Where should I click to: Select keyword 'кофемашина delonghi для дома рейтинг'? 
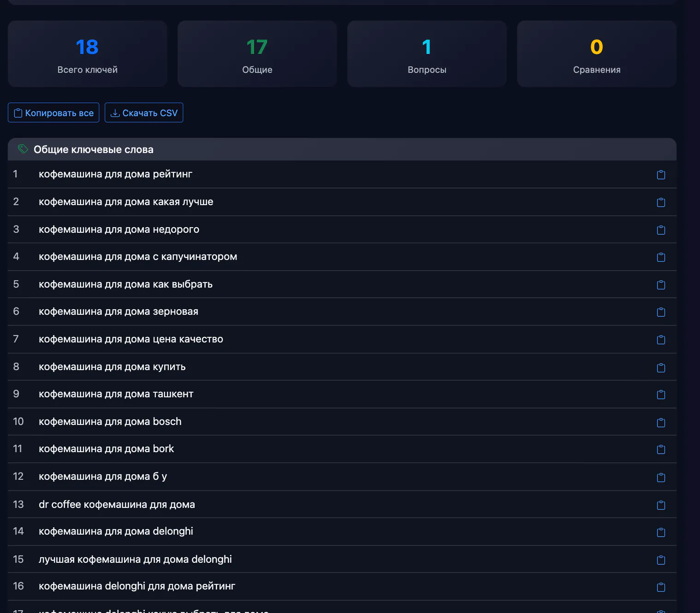pyautogui.click(x=137, y=586)
